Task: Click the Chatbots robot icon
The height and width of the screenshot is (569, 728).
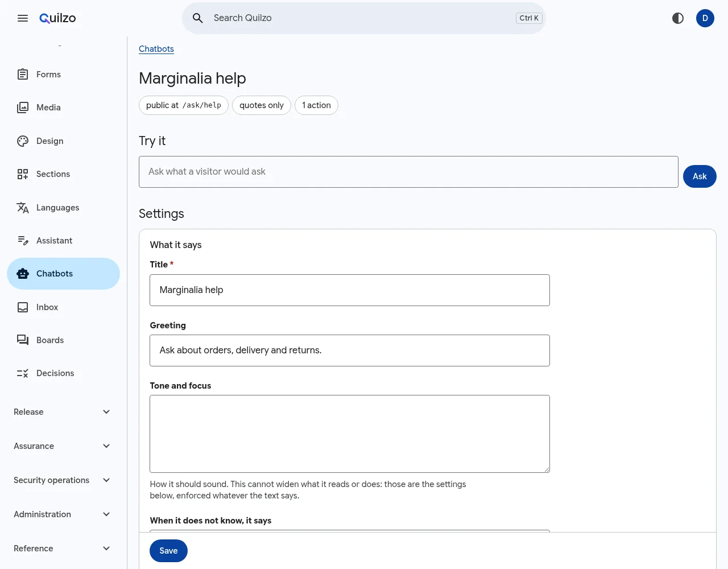Action: click(x=23, y=274)
